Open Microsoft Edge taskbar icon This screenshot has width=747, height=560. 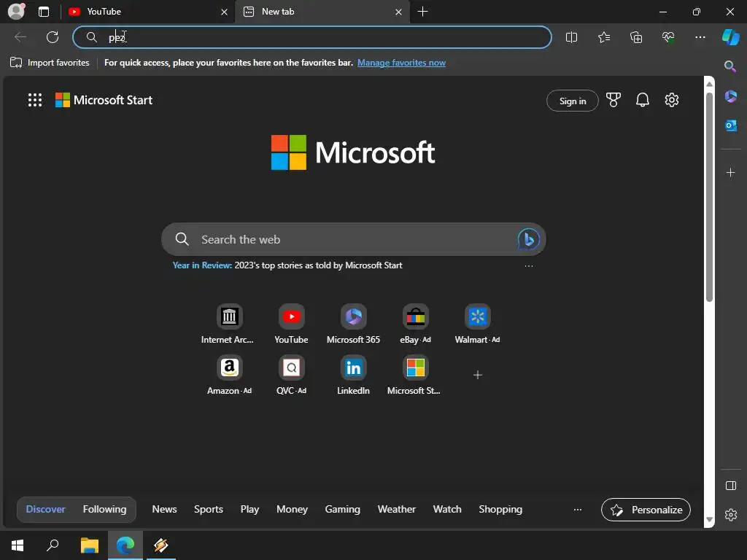pyautogui.click(x=125, y=545)
